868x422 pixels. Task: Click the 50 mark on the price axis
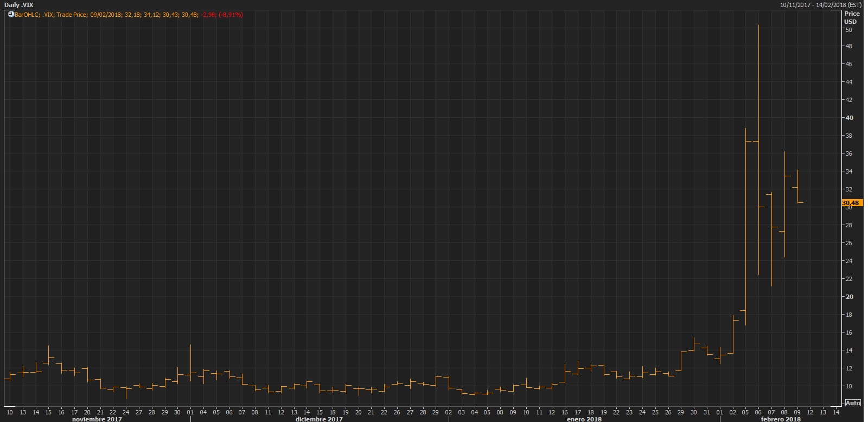[x=848, y=30]
